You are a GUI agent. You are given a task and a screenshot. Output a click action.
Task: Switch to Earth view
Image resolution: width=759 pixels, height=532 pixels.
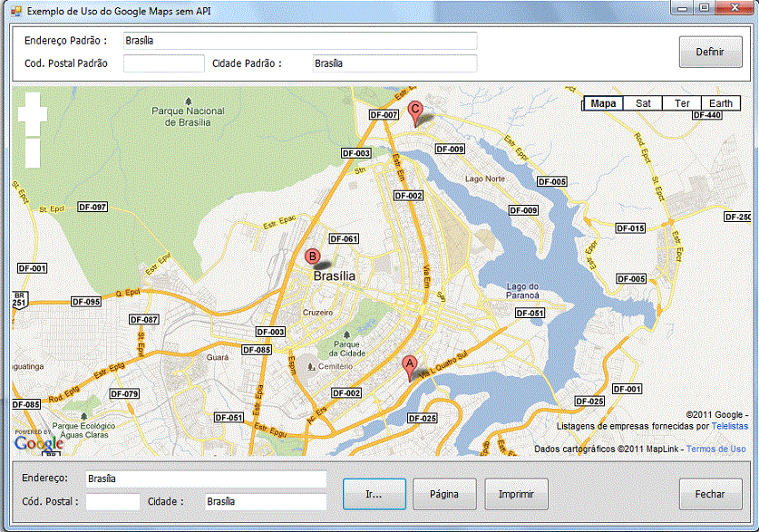pyautogui.click(x=721, y=103)
